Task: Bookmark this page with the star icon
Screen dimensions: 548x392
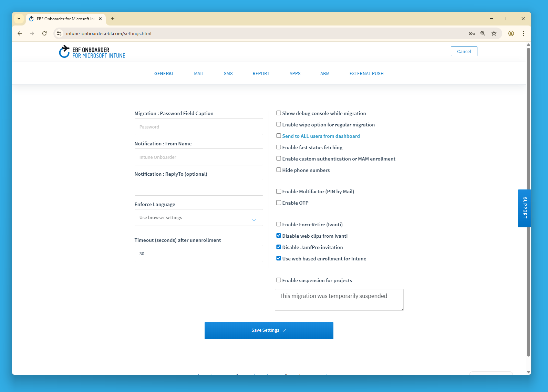Action: (494, 33)
